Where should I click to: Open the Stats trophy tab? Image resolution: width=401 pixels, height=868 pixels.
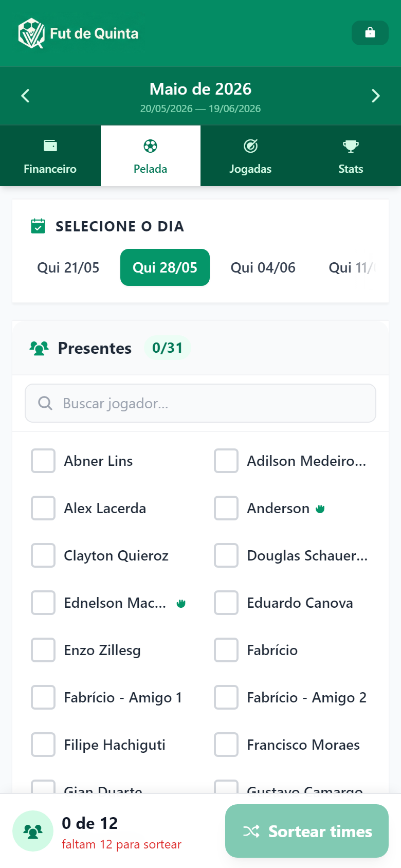(x=351, y=156)
